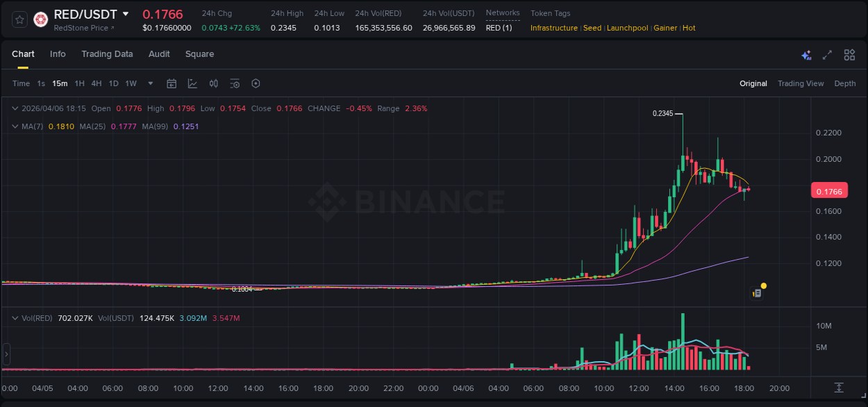Click the 24h Low value 0.1013

[326, 28]
